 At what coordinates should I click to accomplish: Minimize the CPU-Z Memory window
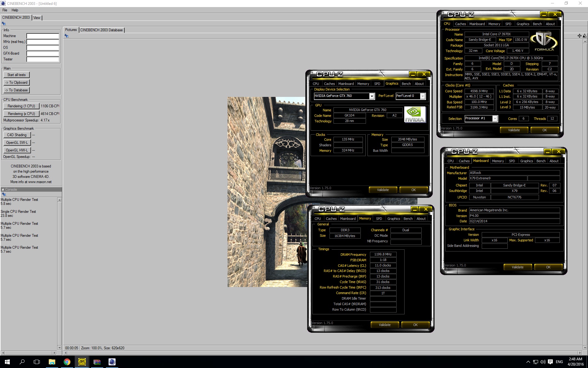click(x=415, y=209)
